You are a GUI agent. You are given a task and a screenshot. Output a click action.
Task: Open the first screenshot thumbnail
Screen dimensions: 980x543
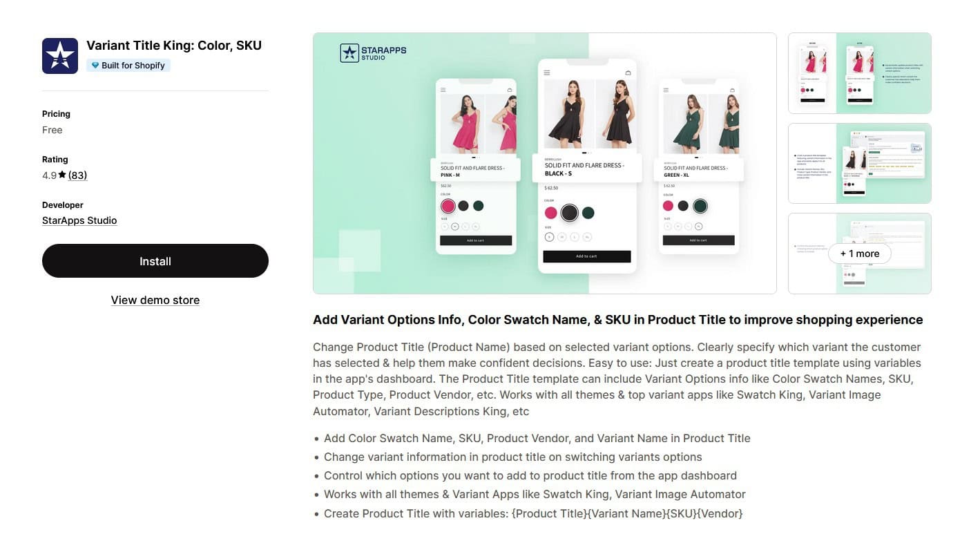click(860, 73)
